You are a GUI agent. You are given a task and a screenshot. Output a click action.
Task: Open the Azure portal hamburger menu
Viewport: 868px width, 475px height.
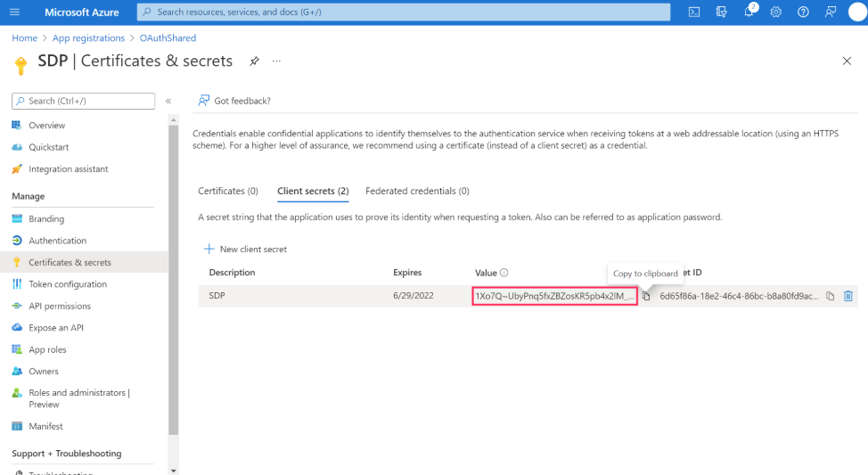(x=14, y=12)
